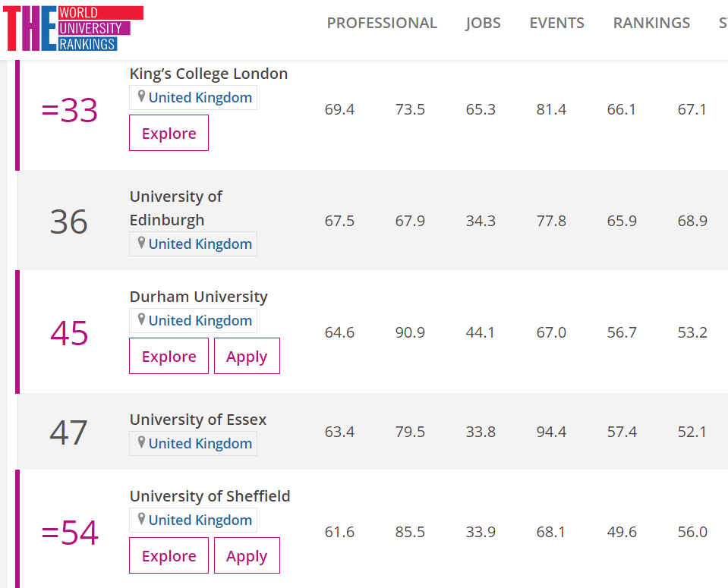
Task: Explore King's College London
Action: pos(169,134)
